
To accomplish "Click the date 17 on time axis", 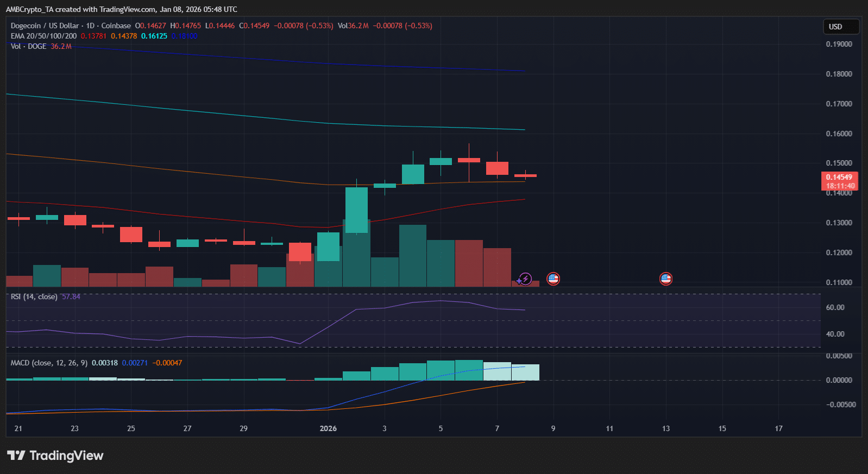I will pyautogui.click(x=778, y=428).
